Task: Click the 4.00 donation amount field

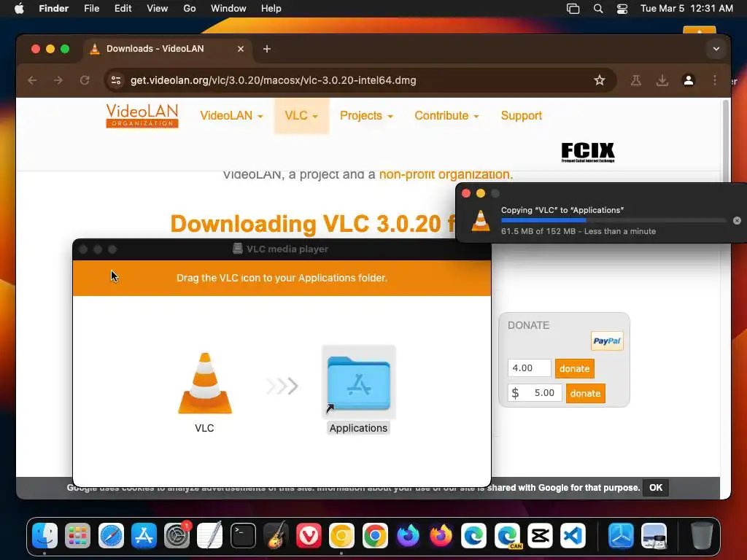Action: pyautogui.click(x=530, y=368)
